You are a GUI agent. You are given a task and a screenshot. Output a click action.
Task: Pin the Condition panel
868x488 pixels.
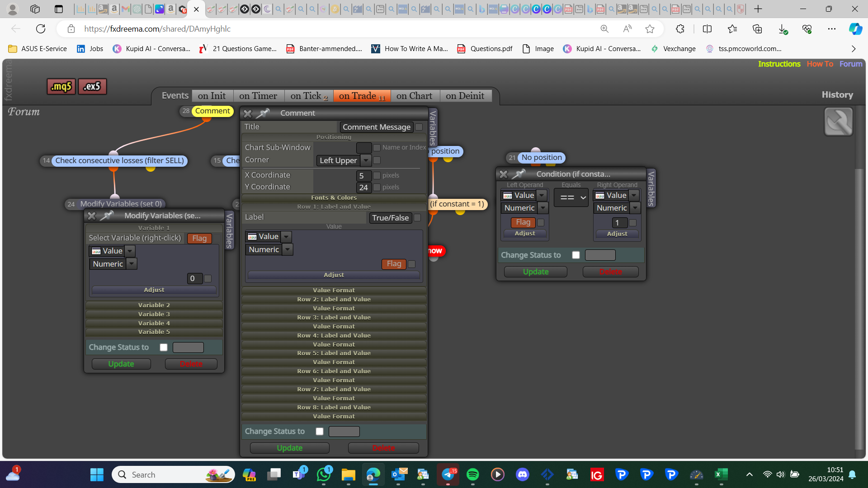click(519, 174)
